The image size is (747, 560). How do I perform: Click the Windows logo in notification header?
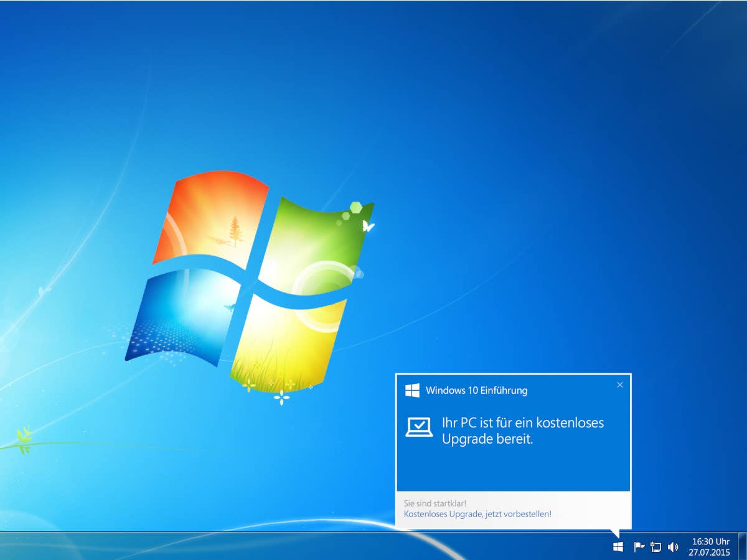click(412, 390)
